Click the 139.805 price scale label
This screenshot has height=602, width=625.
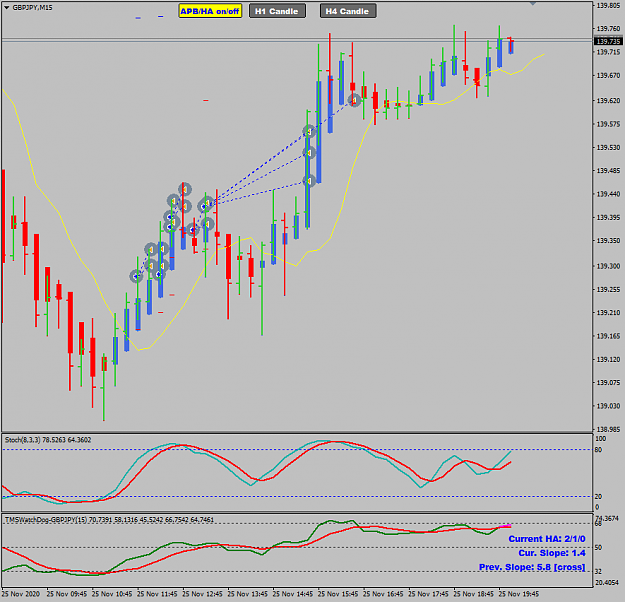(608, 6)
